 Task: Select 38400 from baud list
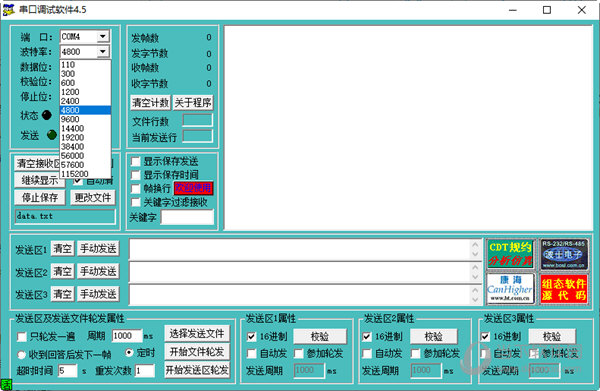click(x=85, y=147)
